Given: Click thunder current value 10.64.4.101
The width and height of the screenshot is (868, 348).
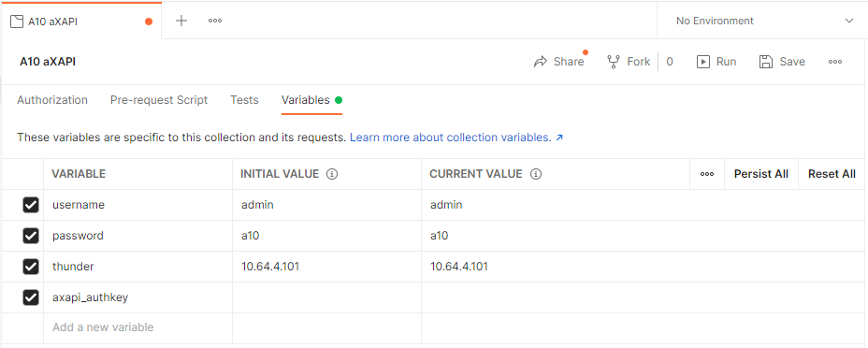Looking at the screenshot, I should (x=644, y=267).
